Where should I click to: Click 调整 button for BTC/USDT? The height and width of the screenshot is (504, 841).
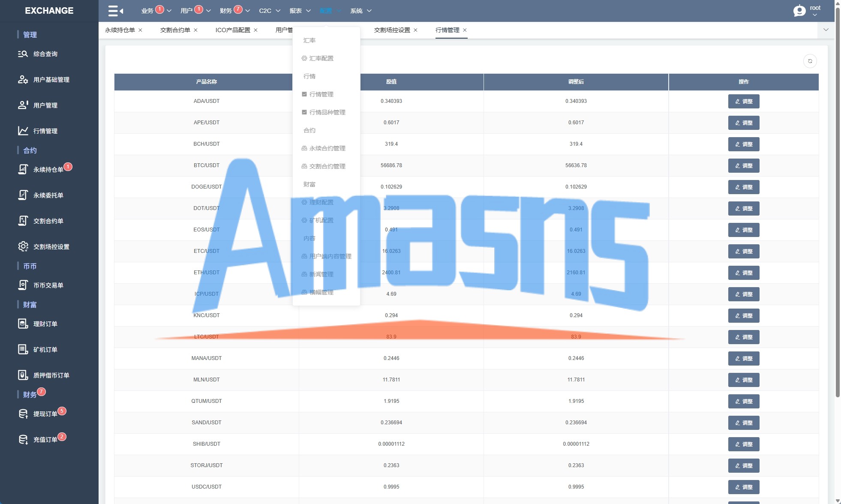coord(744,166)
